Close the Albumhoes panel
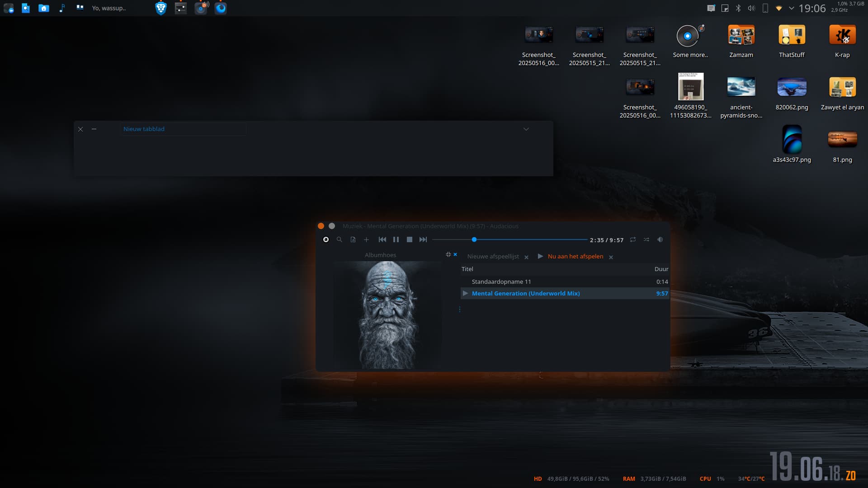The height and width of the screenshot is (488, 868). 455,254
